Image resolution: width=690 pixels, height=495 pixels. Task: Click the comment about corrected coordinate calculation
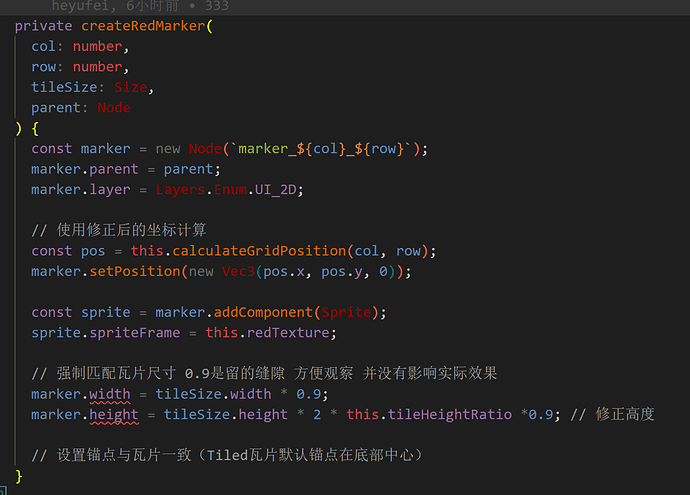coord(119,230)
